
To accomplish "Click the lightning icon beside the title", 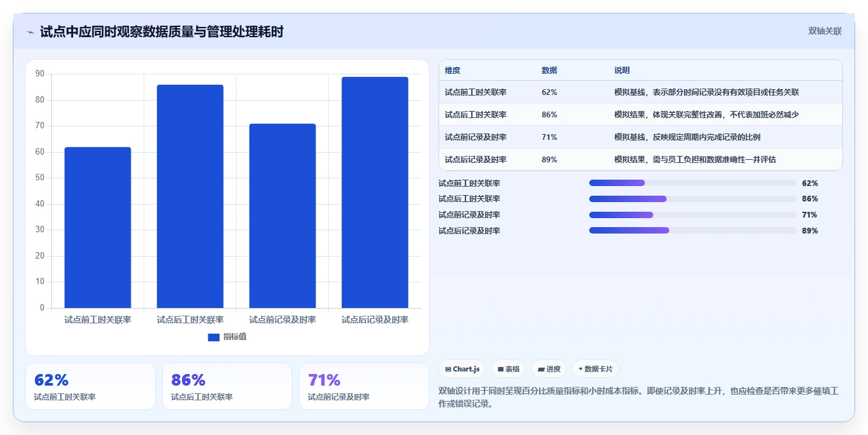I will [30, 32].
